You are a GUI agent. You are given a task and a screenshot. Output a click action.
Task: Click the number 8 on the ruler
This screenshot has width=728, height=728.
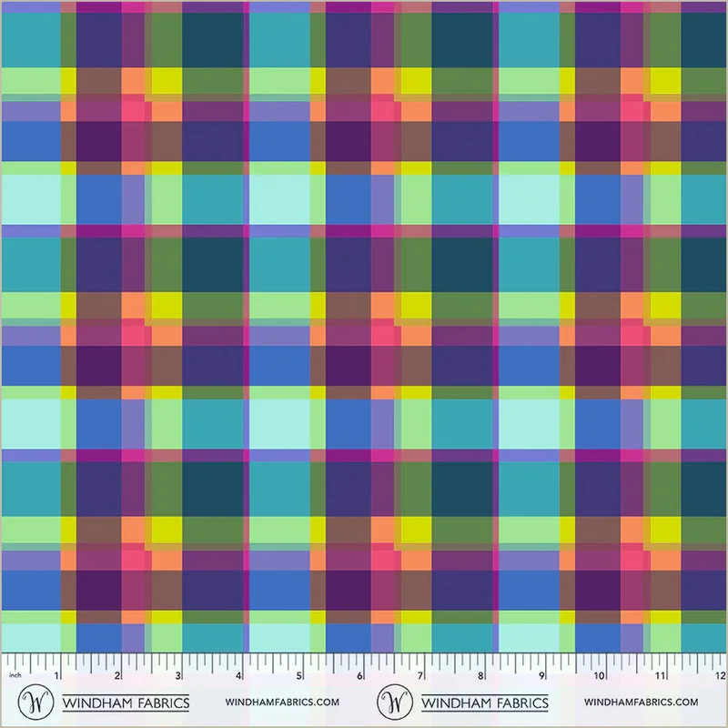pyautogui.click(x=480, y=675)
